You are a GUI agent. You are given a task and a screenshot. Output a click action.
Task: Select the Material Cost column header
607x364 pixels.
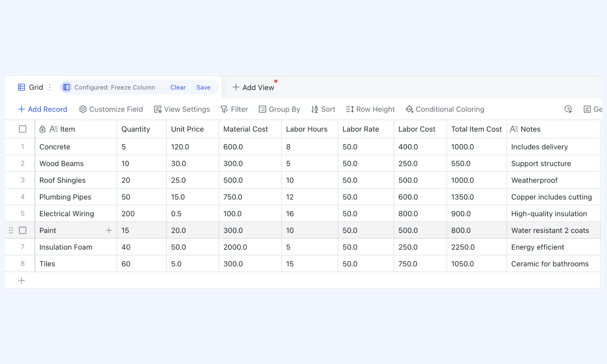click(x=250, y=129)
